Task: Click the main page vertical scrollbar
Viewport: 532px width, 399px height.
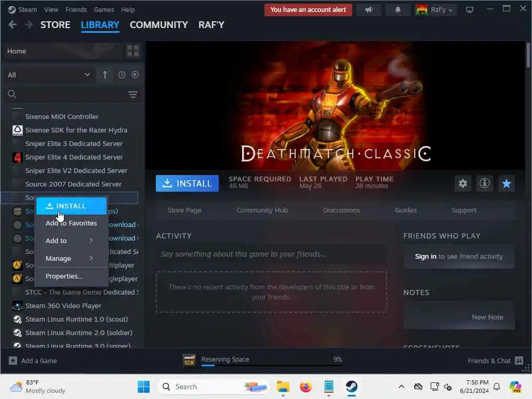Action: (528, 55)
